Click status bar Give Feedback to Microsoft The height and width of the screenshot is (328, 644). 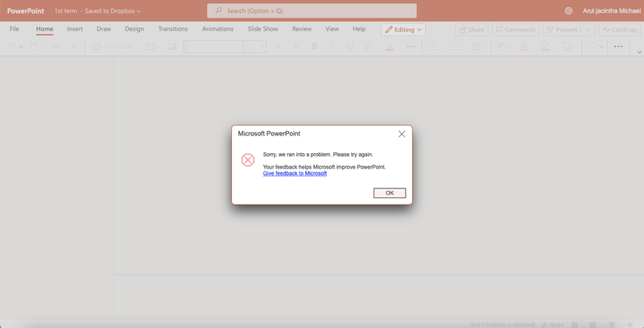coord(502,324)
